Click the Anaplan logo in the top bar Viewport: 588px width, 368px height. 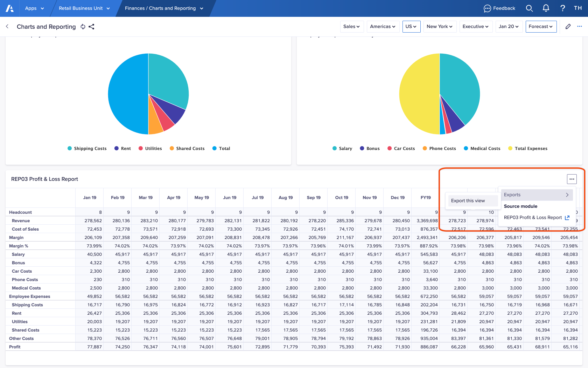[9, 8]
